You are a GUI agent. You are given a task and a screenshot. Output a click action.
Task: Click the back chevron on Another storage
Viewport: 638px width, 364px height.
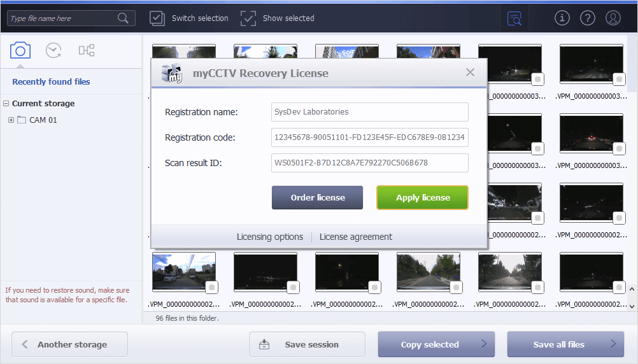click(x=25, y=344)
